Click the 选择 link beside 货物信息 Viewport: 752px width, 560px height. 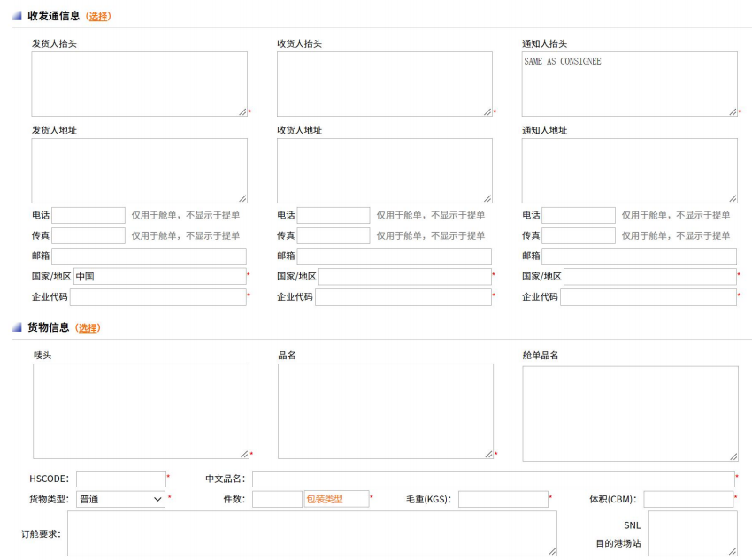[88, 328]
